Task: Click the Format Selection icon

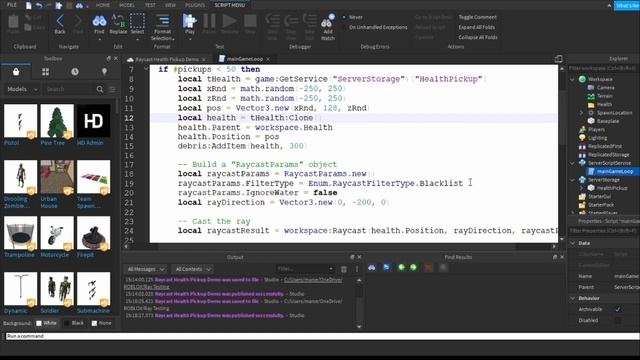Action: [162, 21]
